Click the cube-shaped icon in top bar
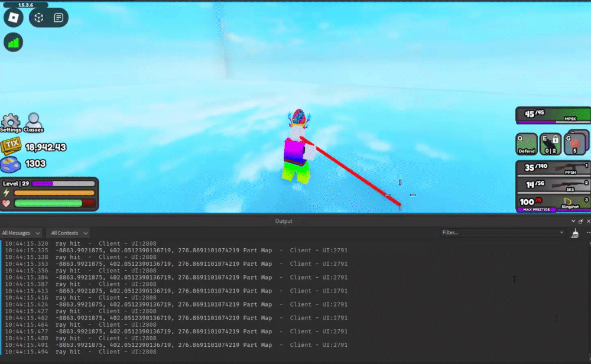 coord(39,18)
